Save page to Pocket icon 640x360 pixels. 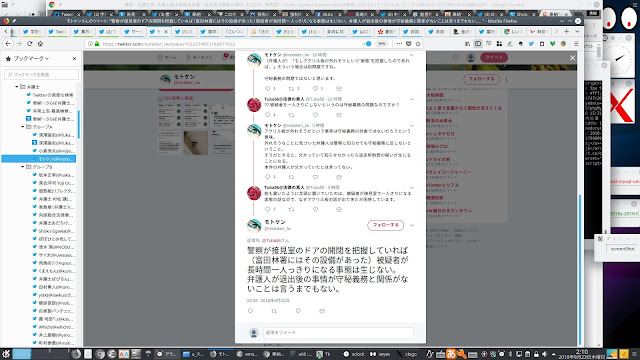coord(409,44)
